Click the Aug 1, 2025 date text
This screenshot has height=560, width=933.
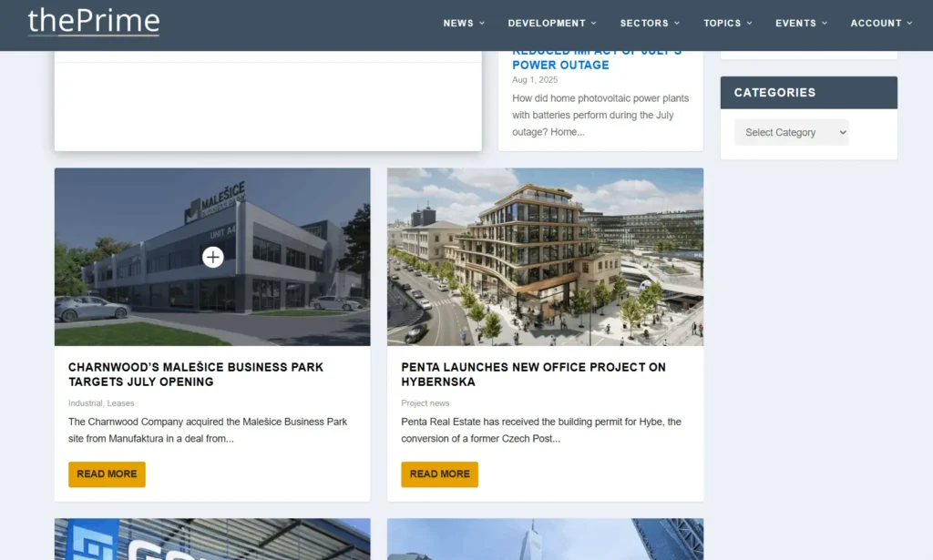(535, 79)
